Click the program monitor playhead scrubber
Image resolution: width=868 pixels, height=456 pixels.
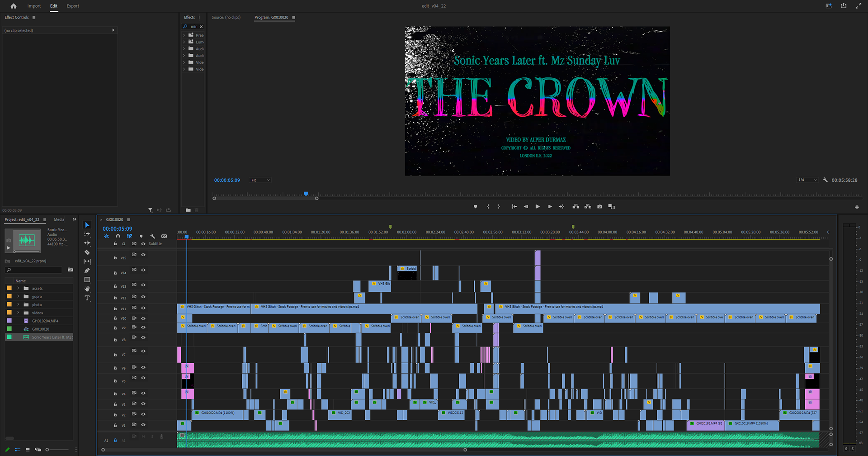point(306,194)
